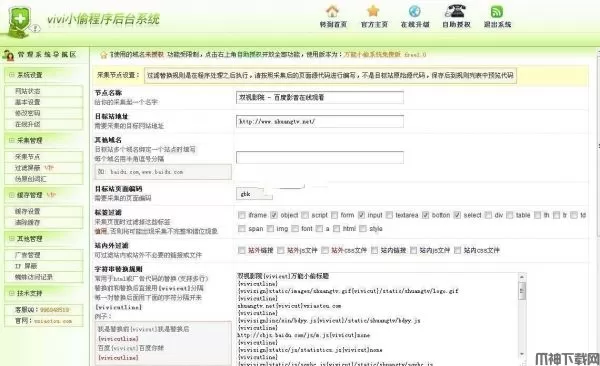The image size is (600, 366).
Task: Collapse the 采集管理 sidebar group
Action: coord(11,141)
